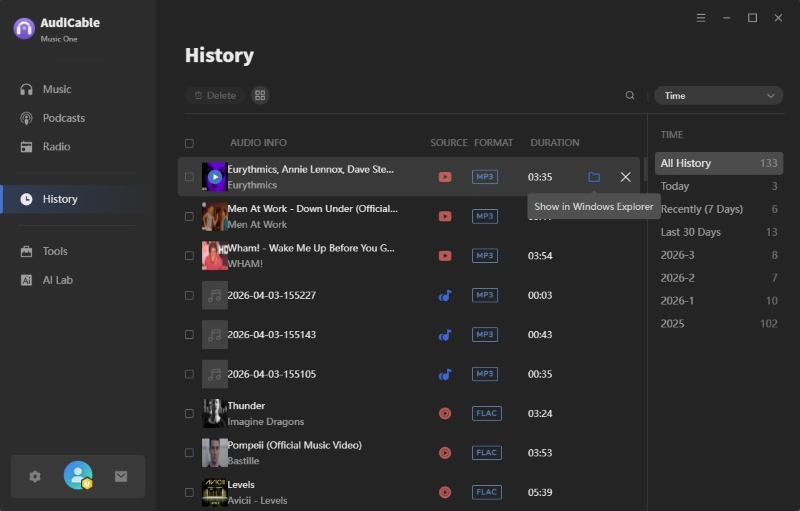Click the Delete button
Screen dimensions: 800x511
(x=215, y=95)
